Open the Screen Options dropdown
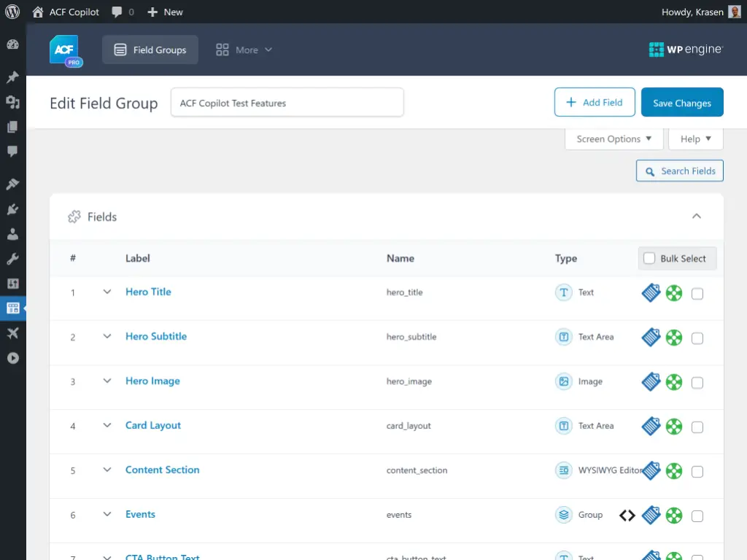Viewport: 747px width, 560px height. pos(614,139)
